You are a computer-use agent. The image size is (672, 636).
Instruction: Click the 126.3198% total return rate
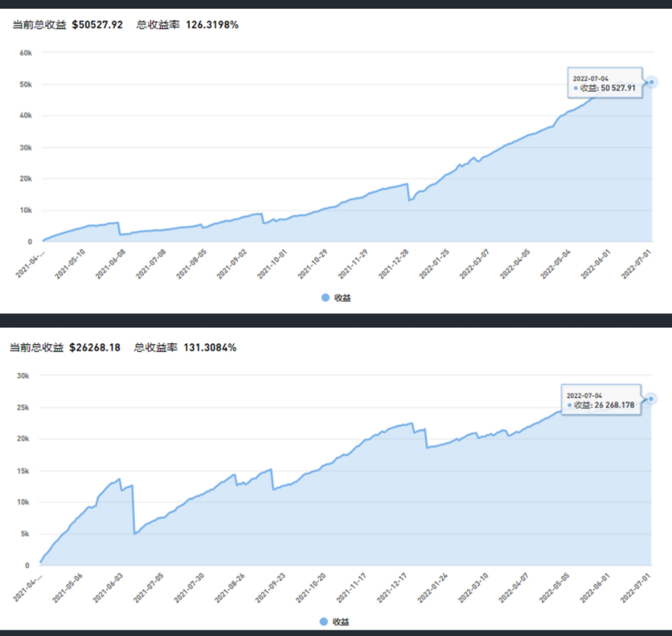point(212,25)
